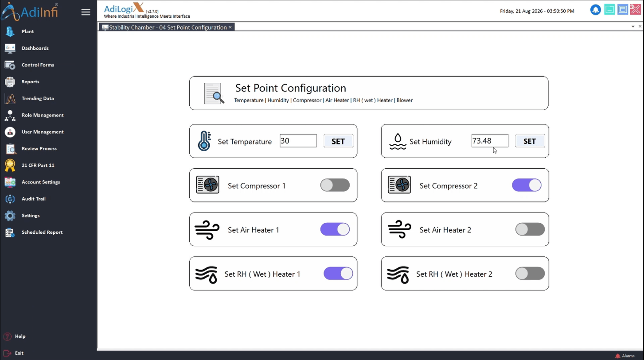
Task: Open the Alarms indicator in status bar
Action: click(x=625, y=356)
